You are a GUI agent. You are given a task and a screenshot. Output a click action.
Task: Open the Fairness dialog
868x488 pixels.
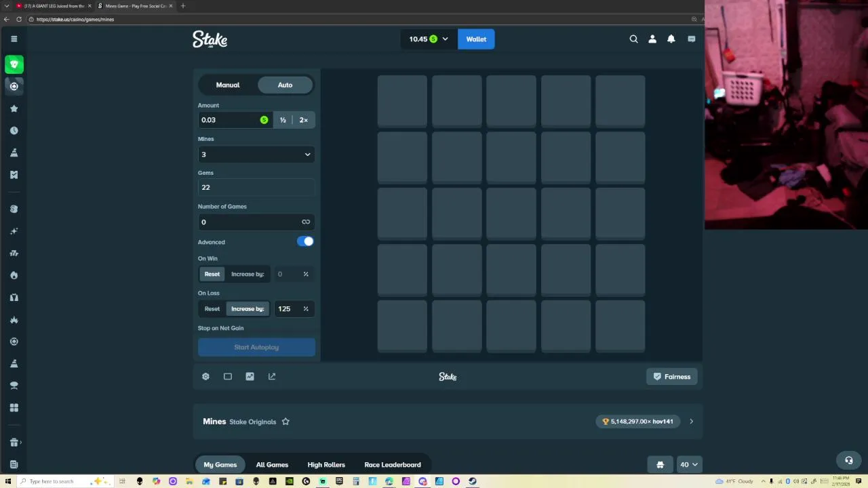click(672, 377)
